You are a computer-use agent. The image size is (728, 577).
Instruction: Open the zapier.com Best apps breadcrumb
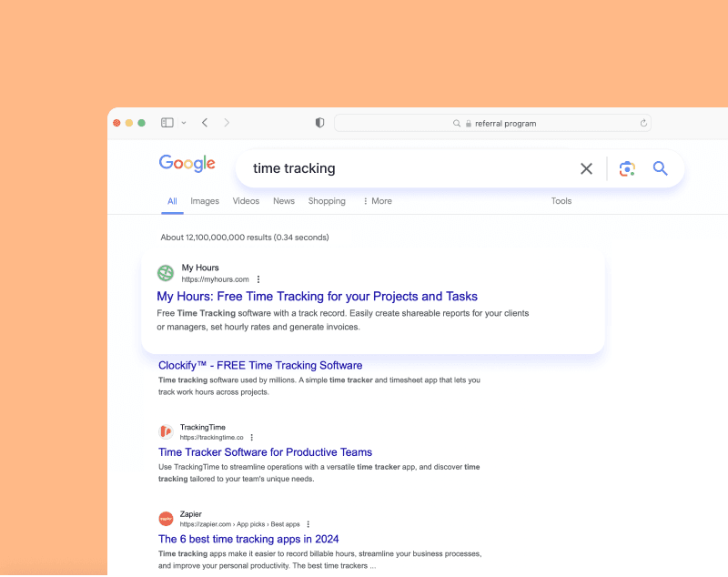click(239, 524)
